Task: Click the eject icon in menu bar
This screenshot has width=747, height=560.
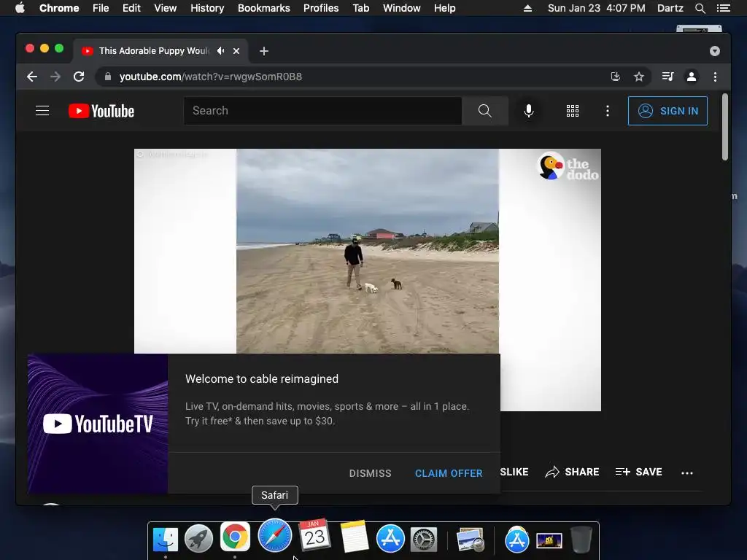Action: (527, 8)
